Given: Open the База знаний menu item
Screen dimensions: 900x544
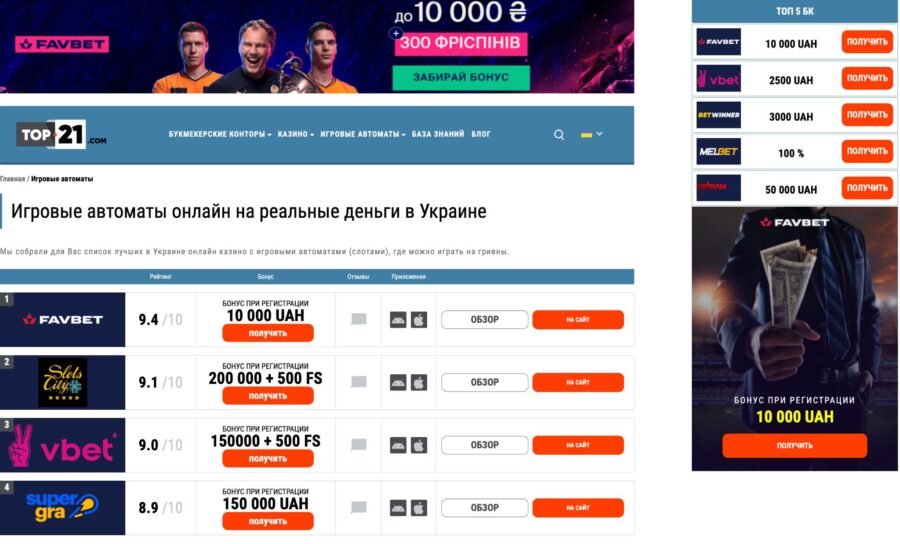Looking at the screenshot, I should point(438,134).
